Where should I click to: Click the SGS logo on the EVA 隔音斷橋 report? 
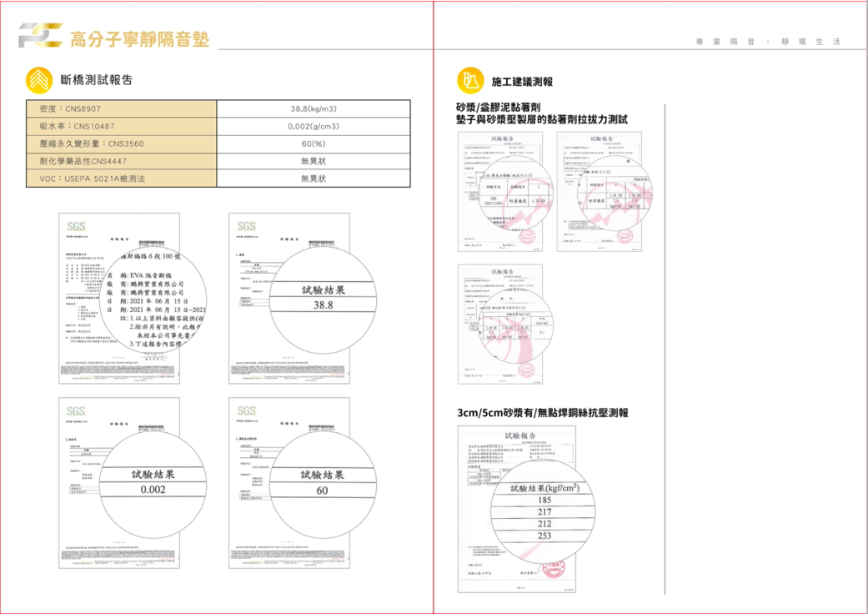[x=77, y=226]
